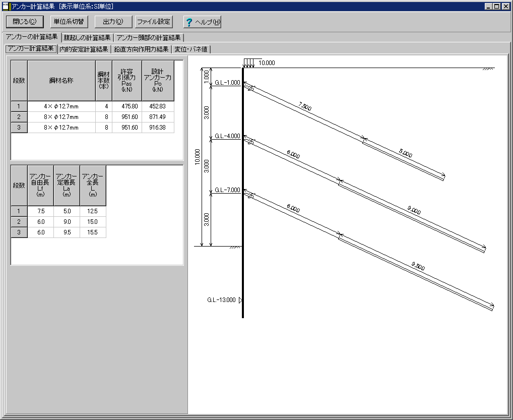Select the 916.38 design anchor force cell
The width and height of the screenshot is (513, 420).
pos(157,128)
